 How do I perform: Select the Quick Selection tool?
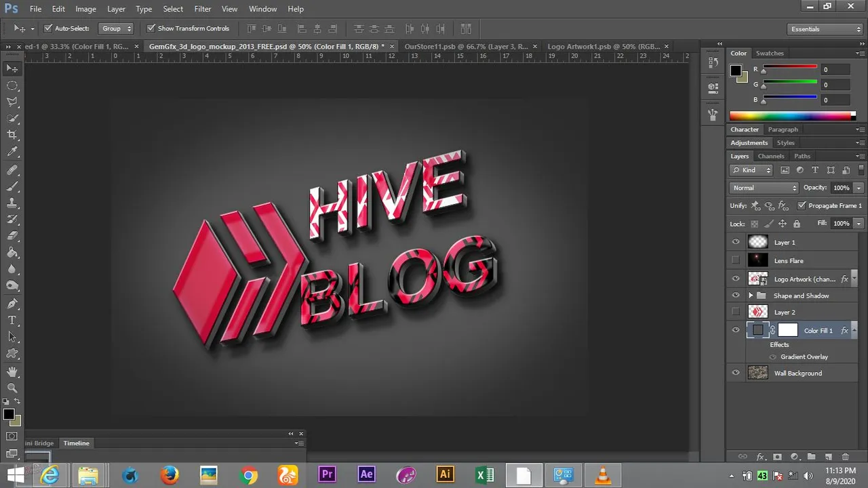(12, 119)
